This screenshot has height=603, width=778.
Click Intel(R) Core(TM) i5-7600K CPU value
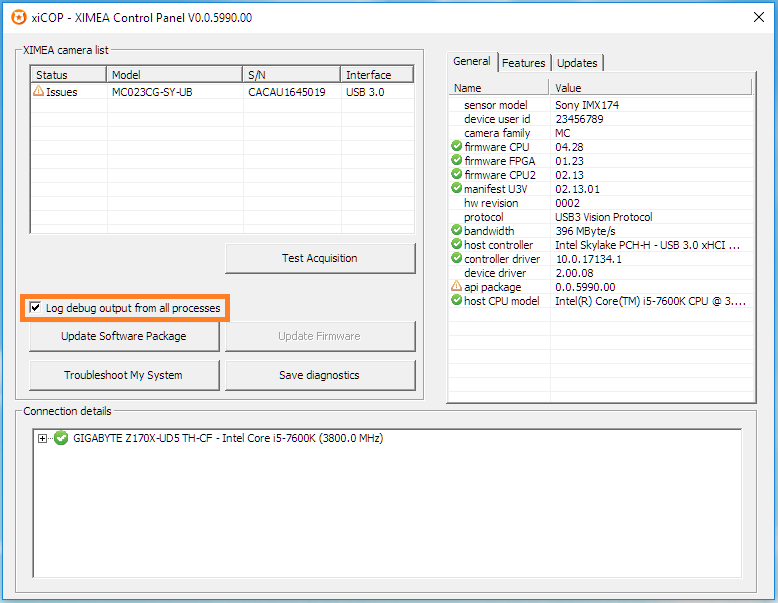click(x=650, y=301)
